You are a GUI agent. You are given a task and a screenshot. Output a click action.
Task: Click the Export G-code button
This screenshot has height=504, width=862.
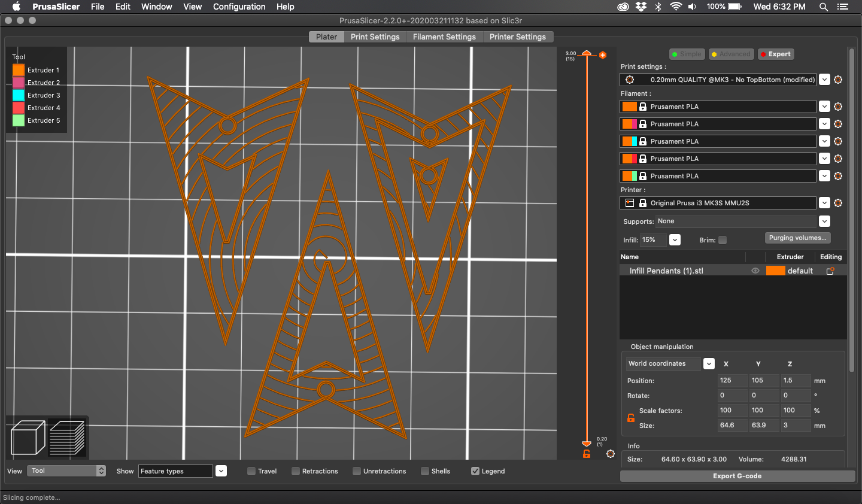pyautogui.click(x=737, y=476)
